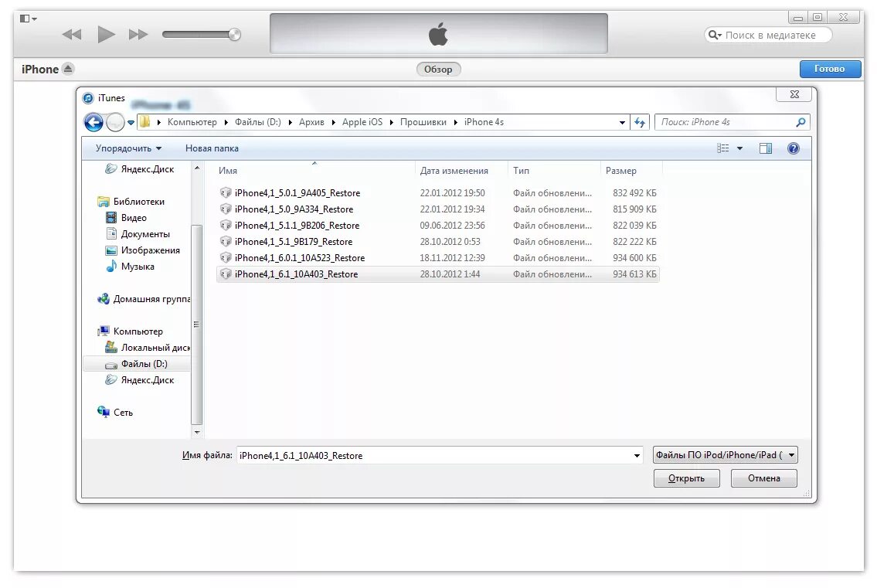The width and height of the screenshot is (877, 588).
Task: Select Архив in the breadcrumb path
Action: point(311,122)
